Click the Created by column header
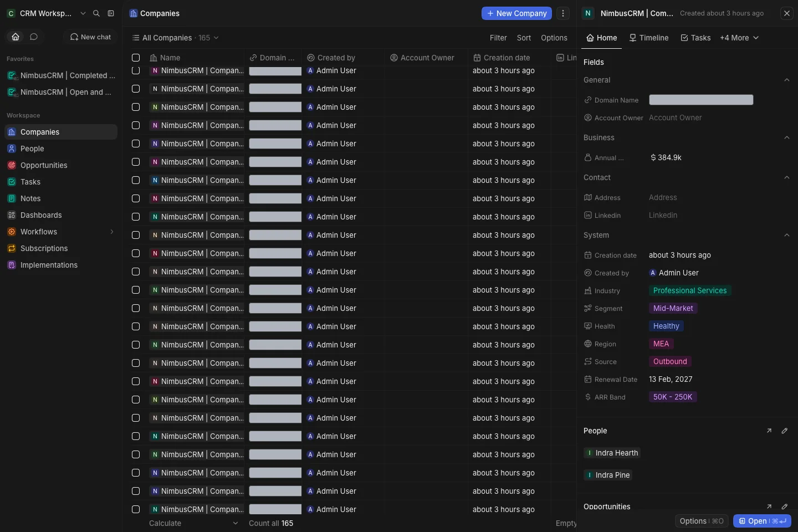 [343, 58]
